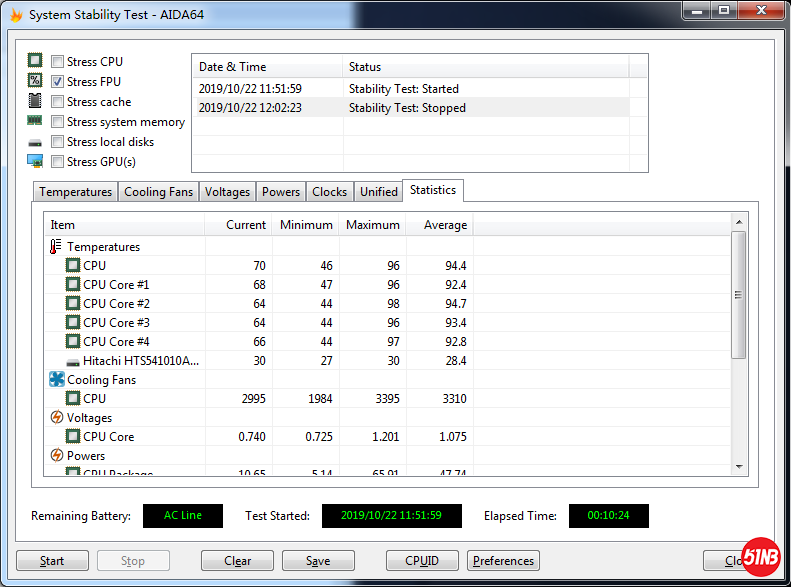The height and width of the screenshot is (587, 791).
Task: Click the hard drive icon beside Hitachi HTS541010A
Action: tap(73, 361)
